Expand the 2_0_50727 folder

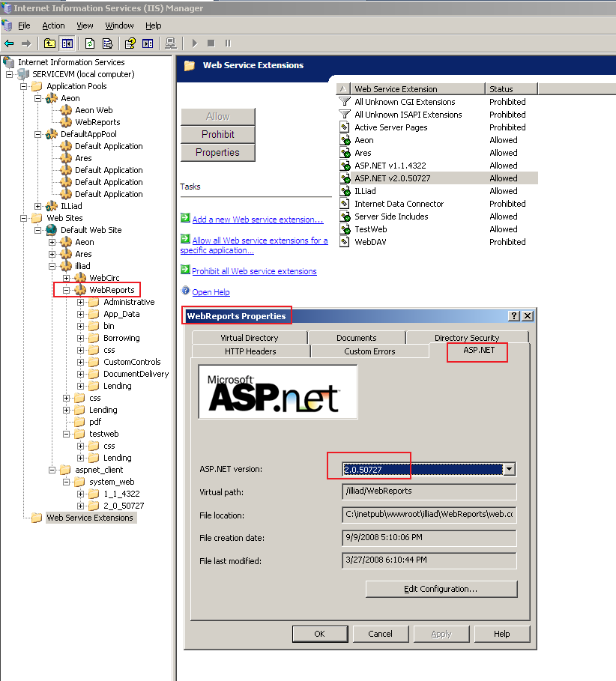point(81,506)
